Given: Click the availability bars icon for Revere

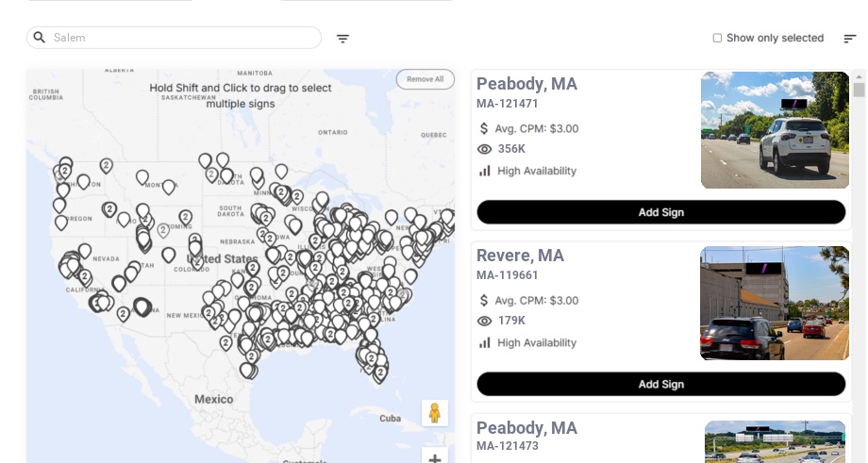Looking at the screenshot, I should coord(485,342).
